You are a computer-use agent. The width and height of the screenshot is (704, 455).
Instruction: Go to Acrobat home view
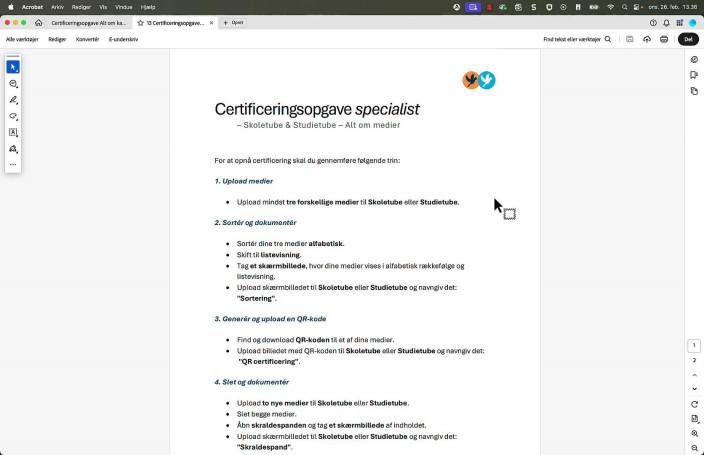coord(39,22)
